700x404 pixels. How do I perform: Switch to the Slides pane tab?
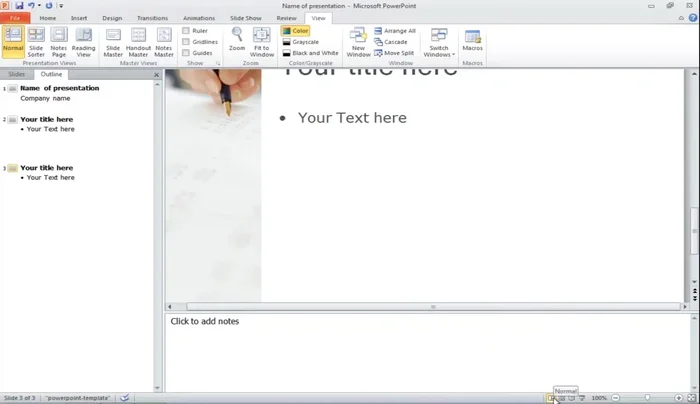17,74
